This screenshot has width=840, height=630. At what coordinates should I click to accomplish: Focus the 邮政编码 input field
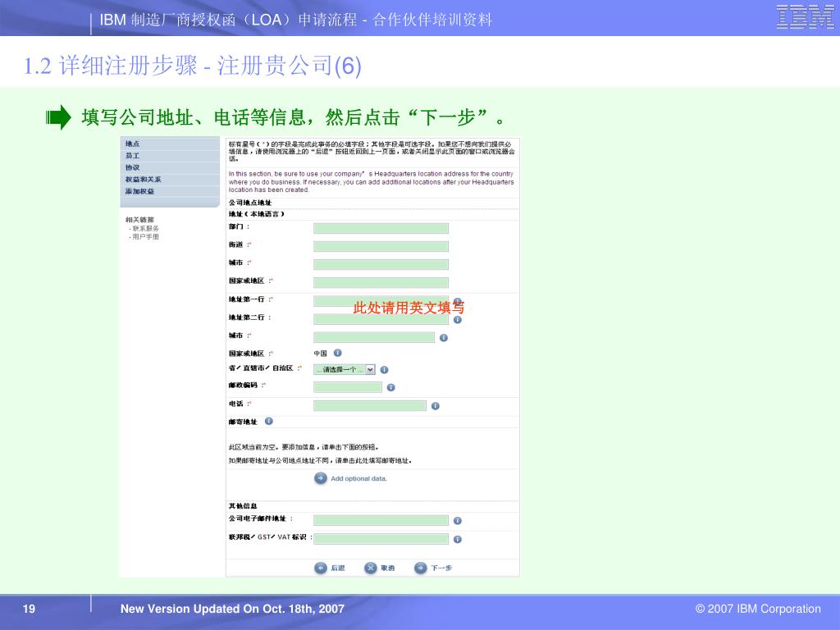(348, 387)
